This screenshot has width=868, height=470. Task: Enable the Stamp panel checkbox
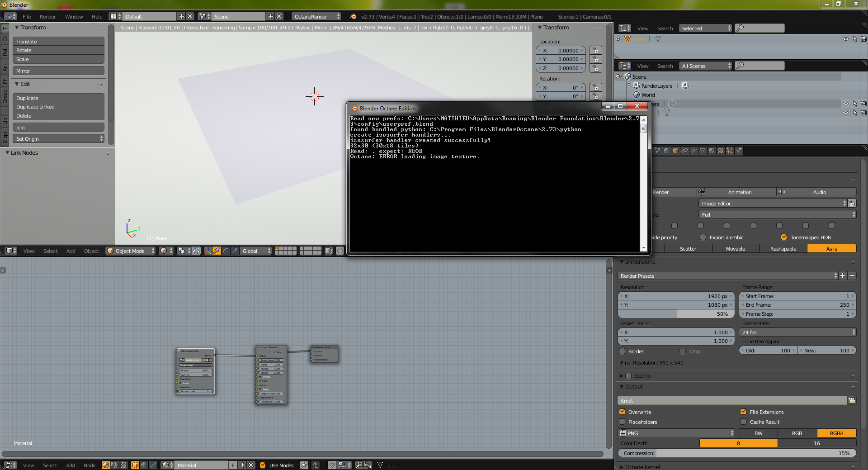[x=628, y=375]
